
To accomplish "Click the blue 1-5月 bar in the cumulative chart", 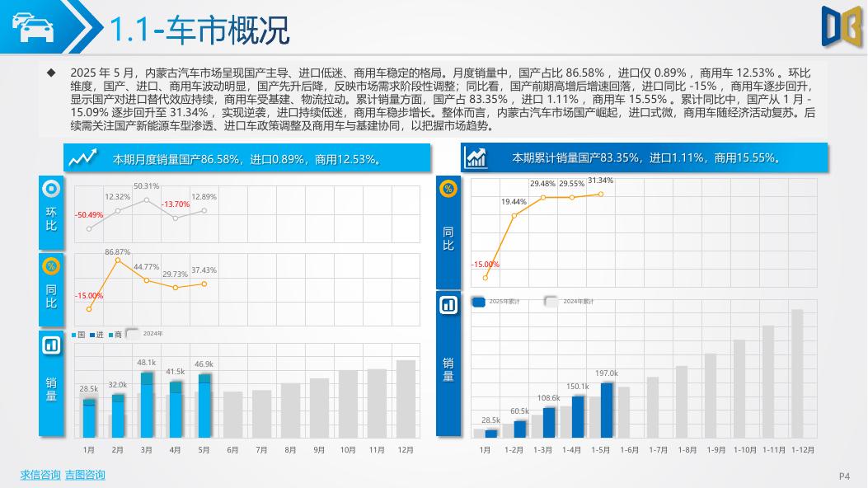I will [x=607, y=410].
